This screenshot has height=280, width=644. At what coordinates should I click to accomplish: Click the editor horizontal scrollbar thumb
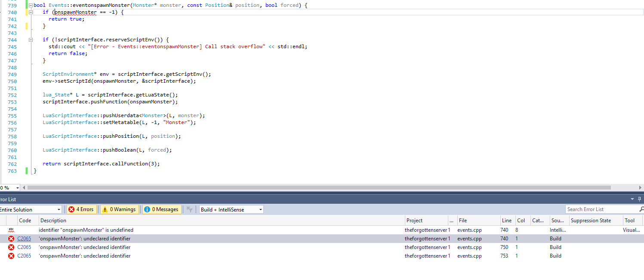click(x=319, y=188)
